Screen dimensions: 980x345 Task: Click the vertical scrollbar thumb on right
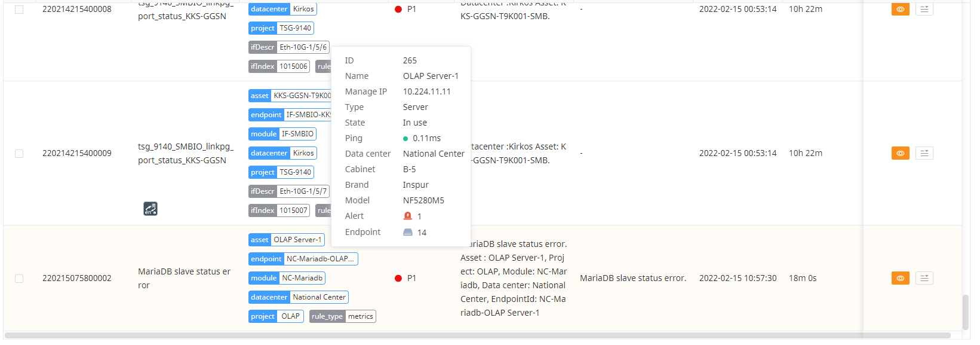click(965, 312)
